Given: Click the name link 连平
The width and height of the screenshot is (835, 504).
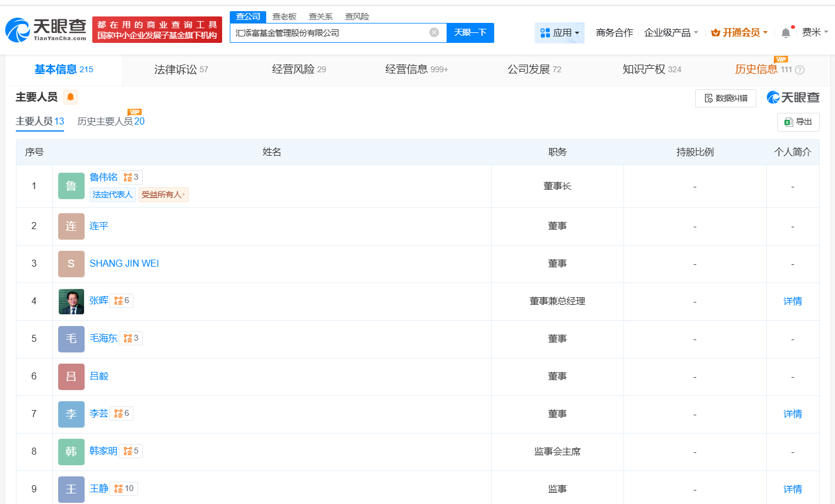Looking at the screenshot, I should click(98, 226).
